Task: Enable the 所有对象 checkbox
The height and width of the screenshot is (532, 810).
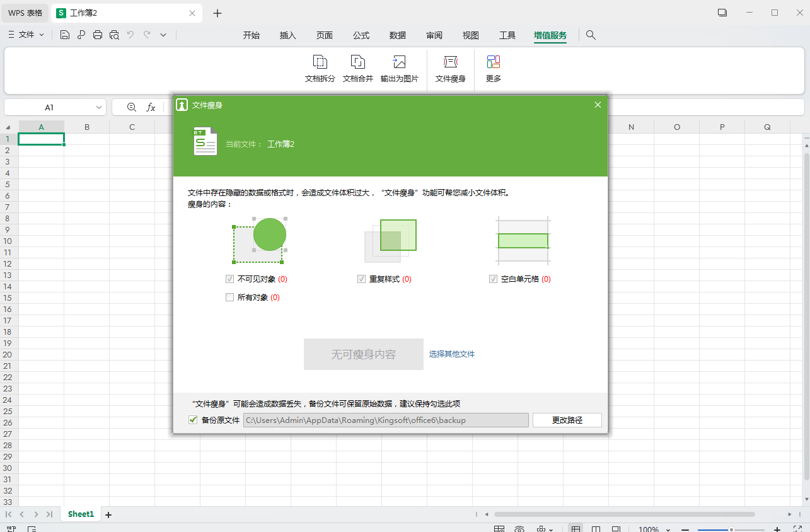Action: point(229,297)
